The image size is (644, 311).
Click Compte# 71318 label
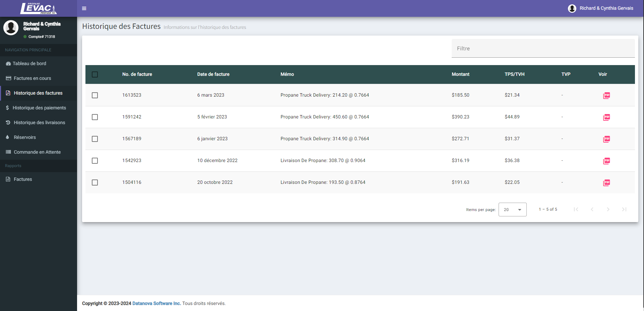42,37
